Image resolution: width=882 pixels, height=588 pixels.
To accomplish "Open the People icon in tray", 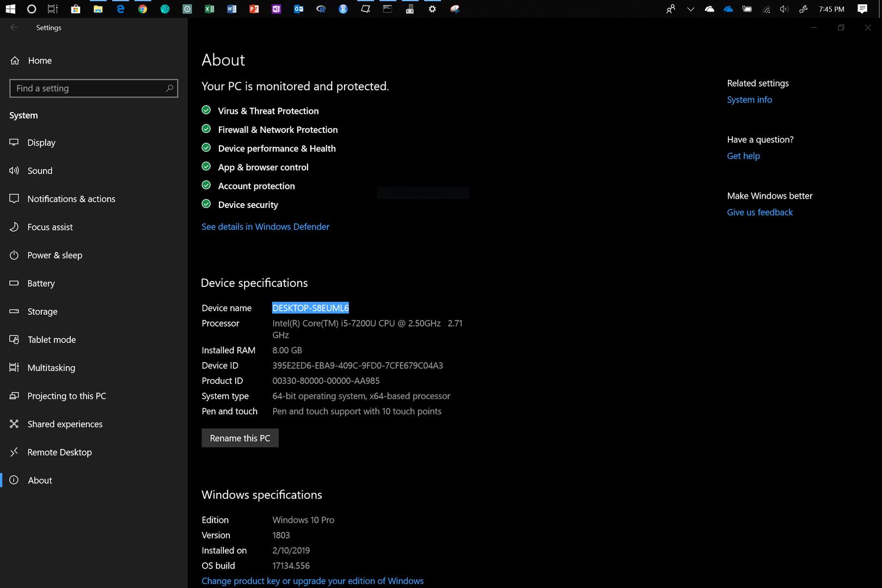I will click(x=671, y=9).
